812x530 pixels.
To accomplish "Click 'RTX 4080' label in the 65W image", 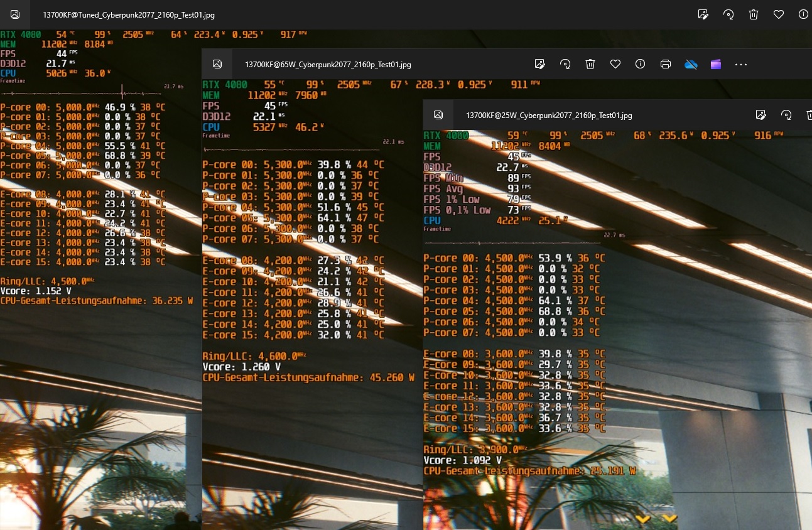I will (225, 84).
